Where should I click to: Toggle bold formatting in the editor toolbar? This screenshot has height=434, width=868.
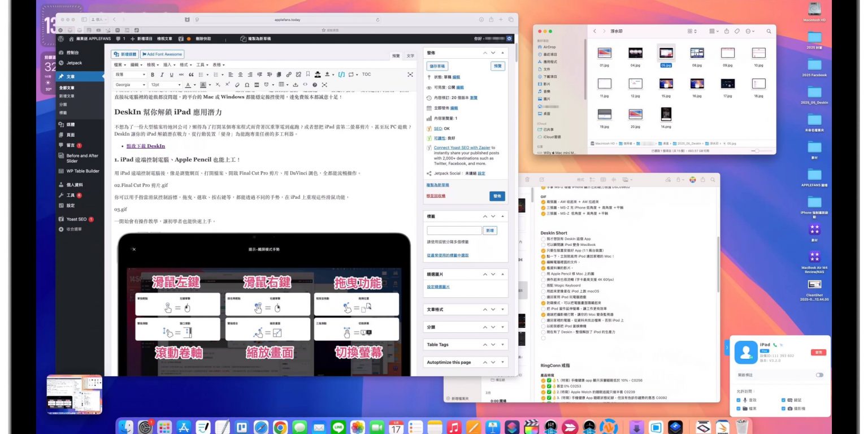point(152,75)
